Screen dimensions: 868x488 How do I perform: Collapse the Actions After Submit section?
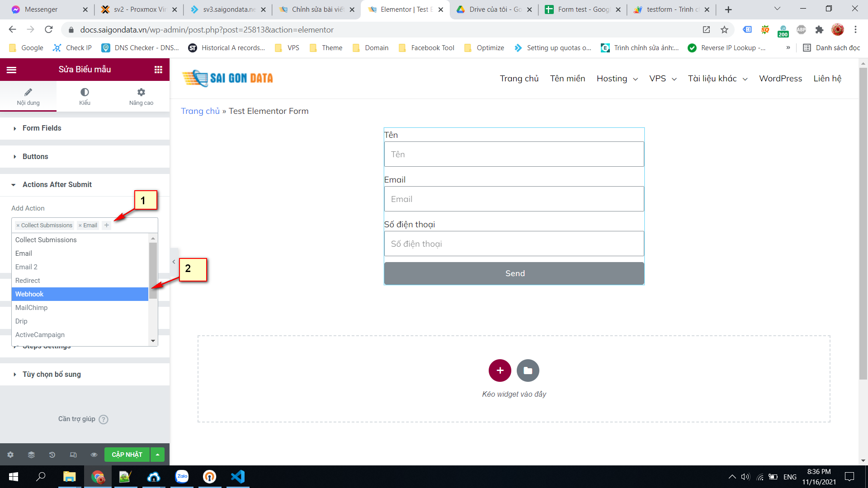pyautogui.click(x=85, y=185)
